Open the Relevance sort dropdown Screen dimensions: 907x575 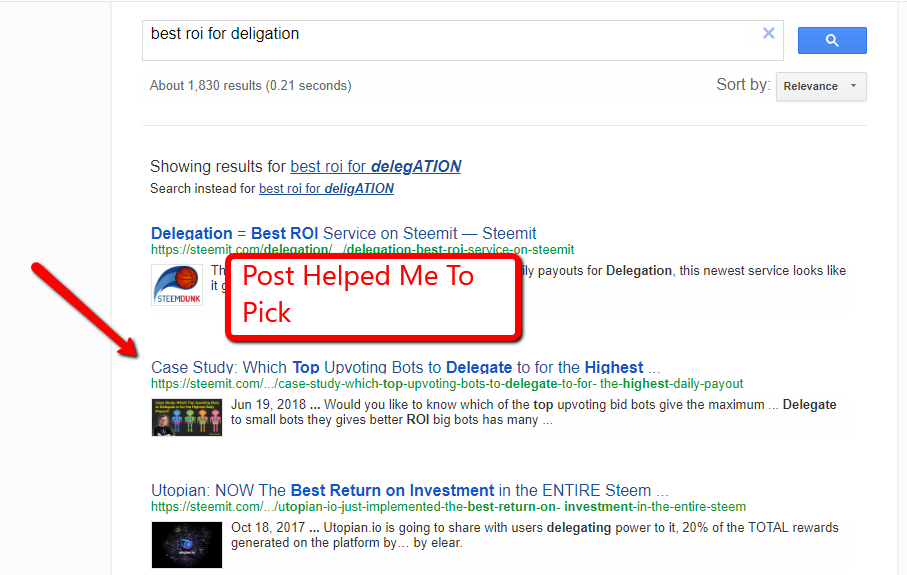821,86
